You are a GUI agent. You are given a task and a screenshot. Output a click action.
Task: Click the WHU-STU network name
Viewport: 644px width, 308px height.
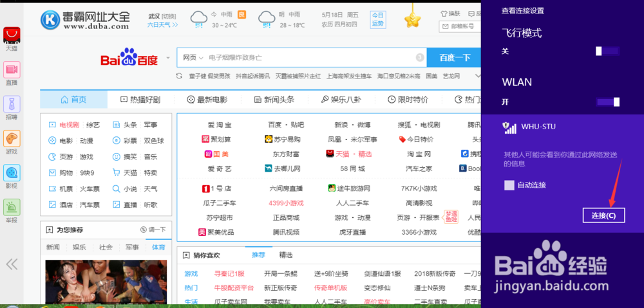(538, 127)
